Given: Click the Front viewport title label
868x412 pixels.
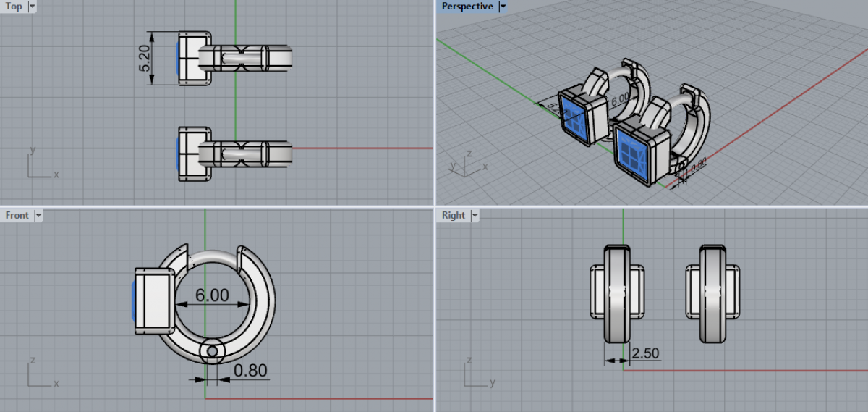Looking at the screenshot, I should tap(17, 215).
